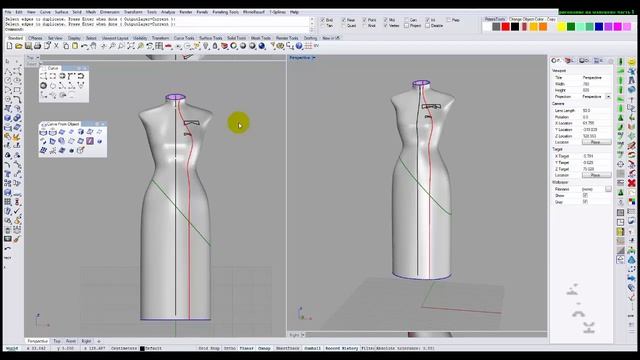Click the camera Location Place button
The height and width of the screenshot is (360, 640).
tap(596, 142)
